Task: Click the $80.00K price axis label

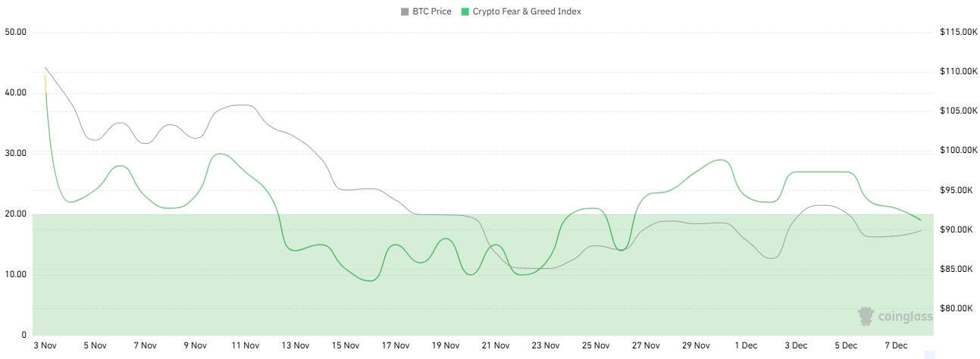Action: coord(958,308)
